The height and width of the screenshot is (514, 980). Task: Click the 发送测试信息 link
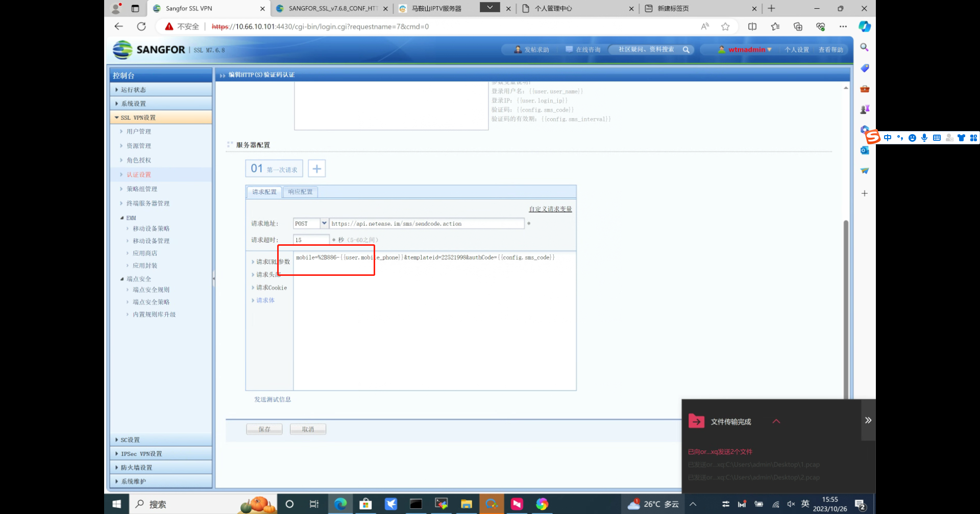tap(273, 400)
